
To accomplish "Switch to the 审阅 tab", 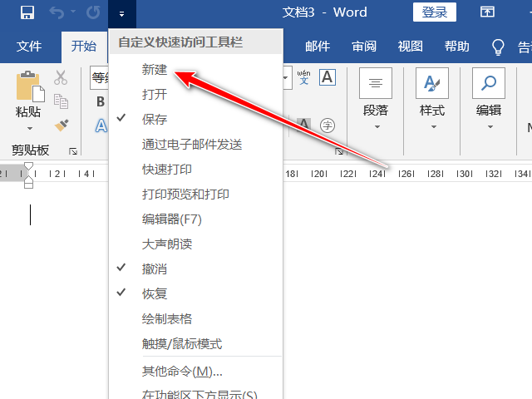I will coord(364,47).
